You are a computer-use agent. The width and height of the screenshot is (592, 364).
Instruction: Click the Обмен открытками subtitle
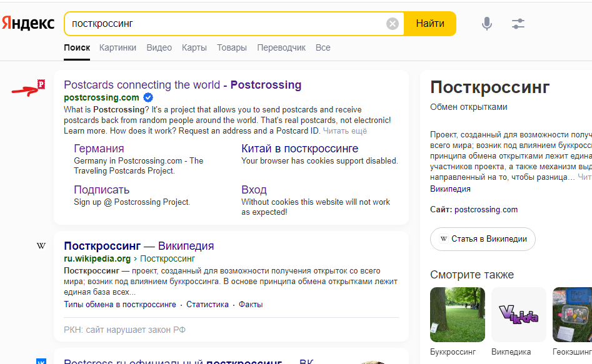tap(469, 107)
